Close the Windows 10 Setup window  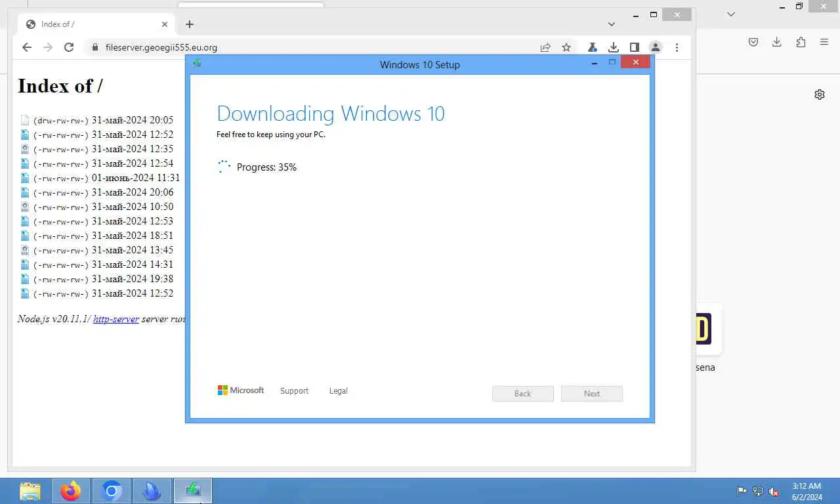(635, 62)
